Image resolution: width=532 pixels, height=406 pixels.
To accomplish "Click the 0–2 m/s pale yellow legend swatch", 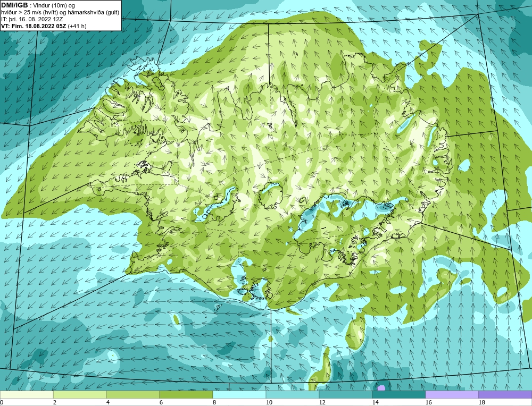I will coord(27,394).
